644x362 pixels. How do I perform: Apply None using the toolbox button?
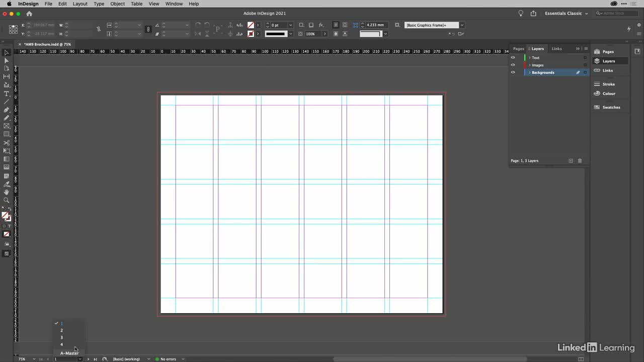coord(7,234)
